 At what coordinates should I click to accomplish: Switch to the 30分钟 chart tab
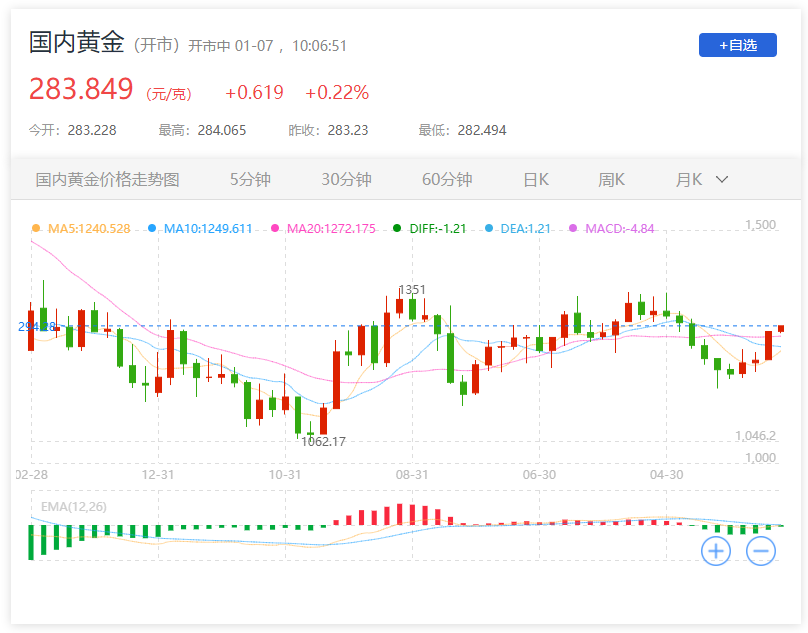pyautogui.click(x=346, y=180)
